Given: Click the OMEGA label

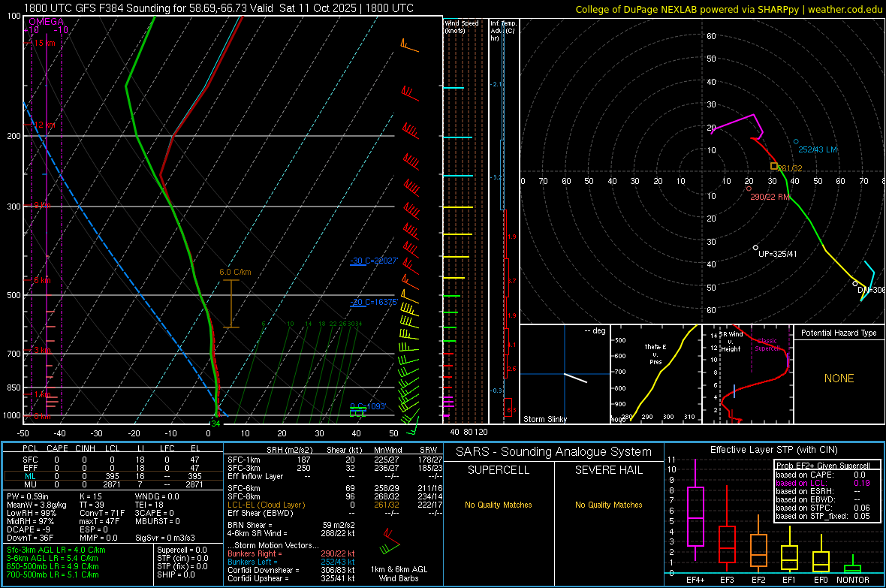Looking at the screenshot, I should 47,22.
